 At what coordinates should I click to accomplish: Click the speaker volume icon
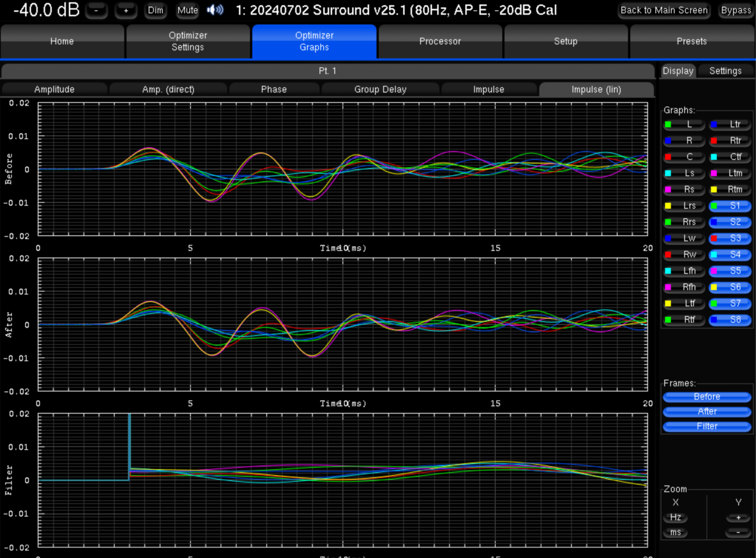pos(215,10)
